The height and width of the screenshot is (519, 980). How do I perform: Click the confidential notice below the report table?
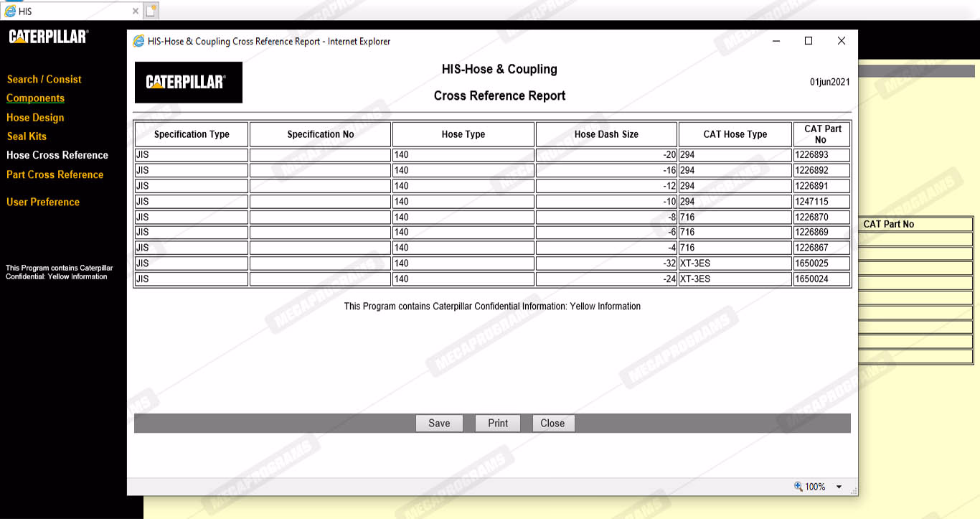click(492, 306)
